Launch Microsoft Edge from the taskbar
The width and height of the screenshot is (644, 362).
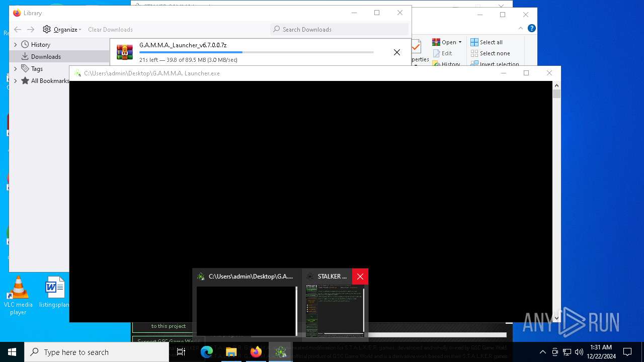(x=207, y=352)
